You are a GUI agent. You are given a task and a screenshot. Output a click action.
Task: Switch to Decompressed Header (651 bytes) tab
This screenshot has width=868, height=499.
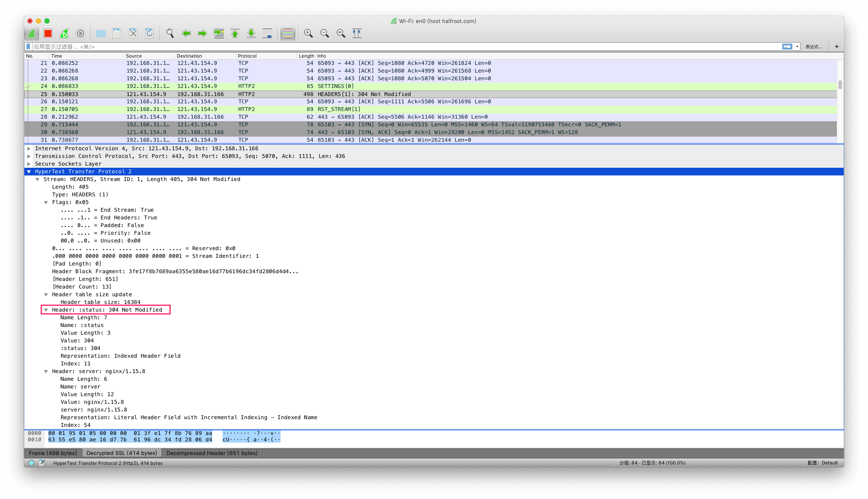[212, 453]
